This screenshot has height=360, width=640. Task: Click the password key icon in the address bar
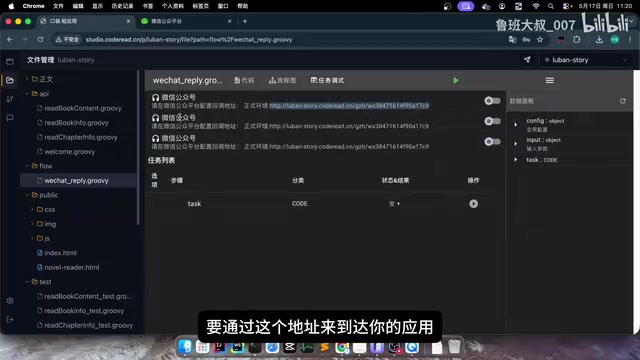click(x=526, y=40)
